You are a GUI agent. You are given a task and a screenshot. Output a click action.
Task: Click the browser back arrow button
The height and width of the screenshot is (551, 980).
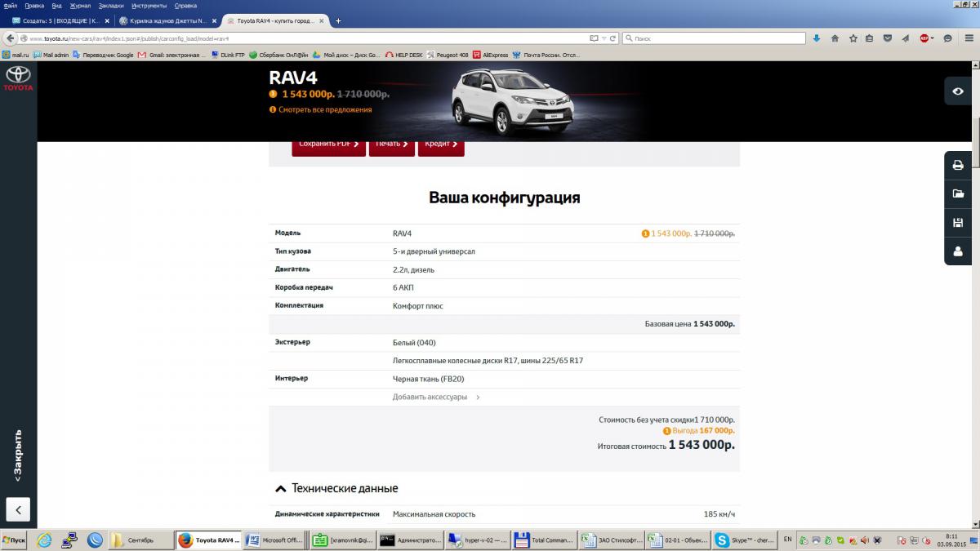[x=10, y=38]
